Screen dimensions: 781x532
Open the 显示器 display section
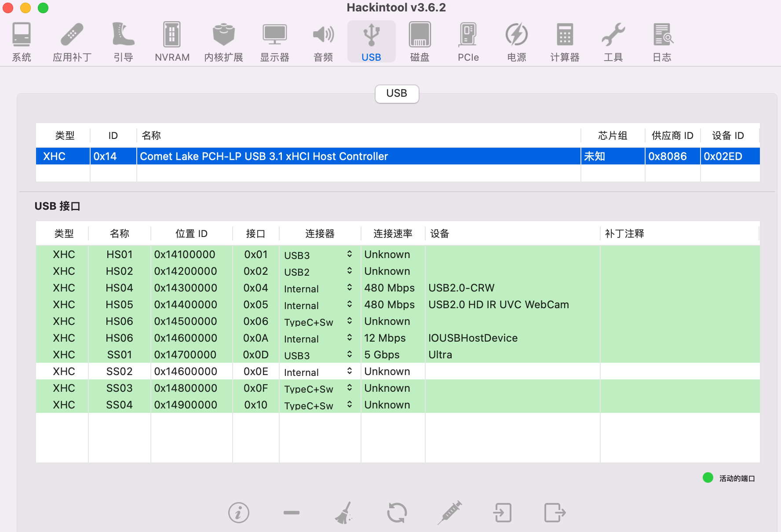tap(275, 42)
